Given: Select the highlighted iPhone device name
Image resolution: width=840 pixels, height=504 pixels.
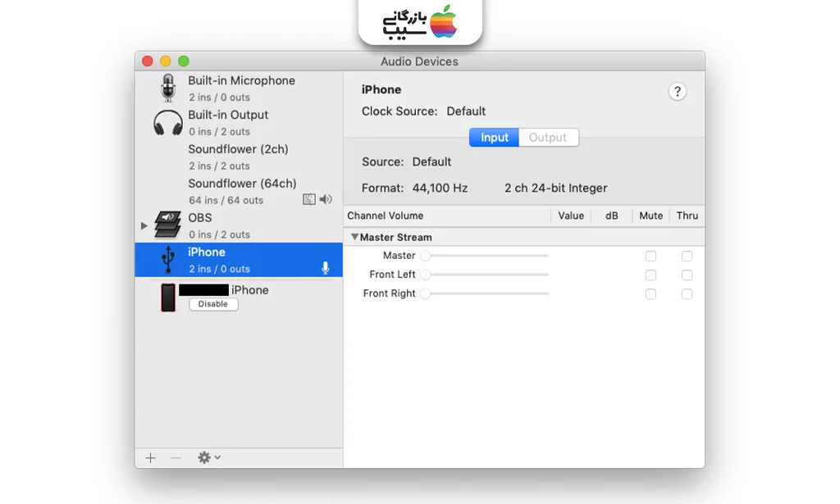Looking at the screenshot, I should pyautogui.click(x=206, y=252).
